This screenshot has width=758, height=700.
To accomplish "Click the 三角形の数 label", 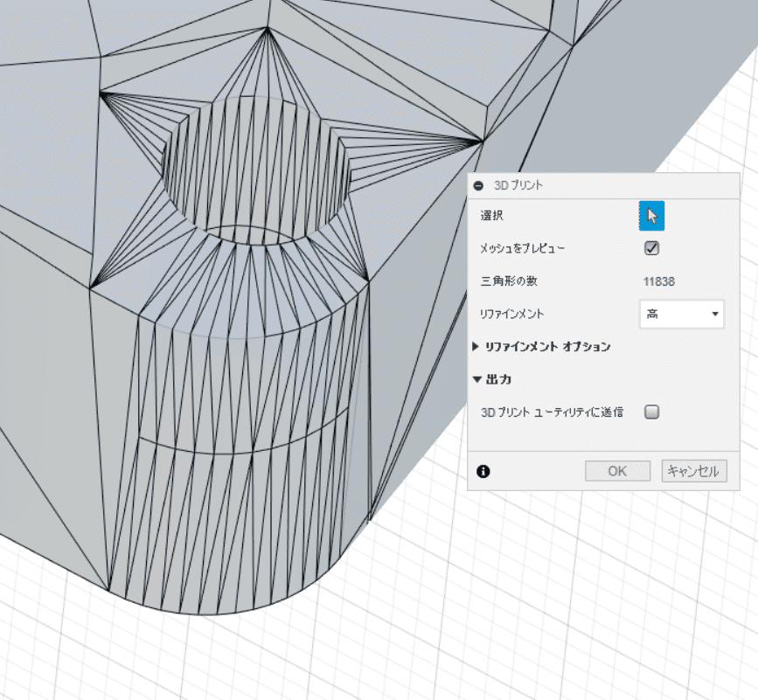I will [509, 281].
